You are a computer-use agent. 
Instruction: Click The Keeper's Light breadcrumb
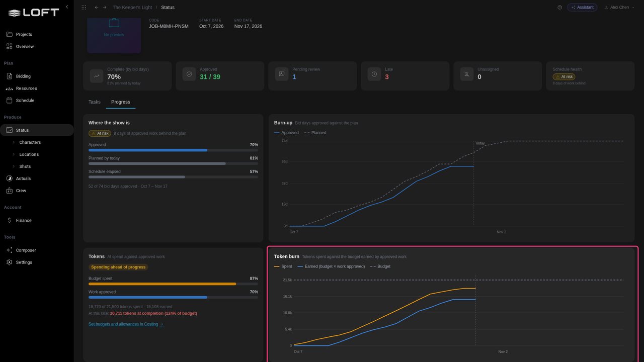pos(132,8)
